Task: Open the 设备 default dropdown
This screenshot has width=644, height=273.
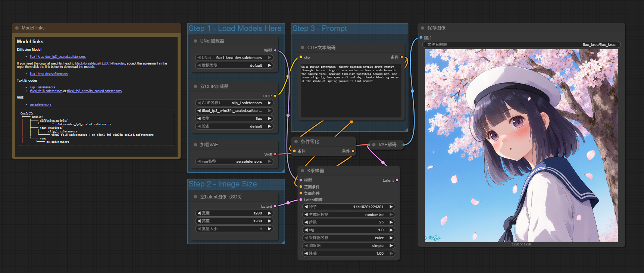Action: (234, 126)
